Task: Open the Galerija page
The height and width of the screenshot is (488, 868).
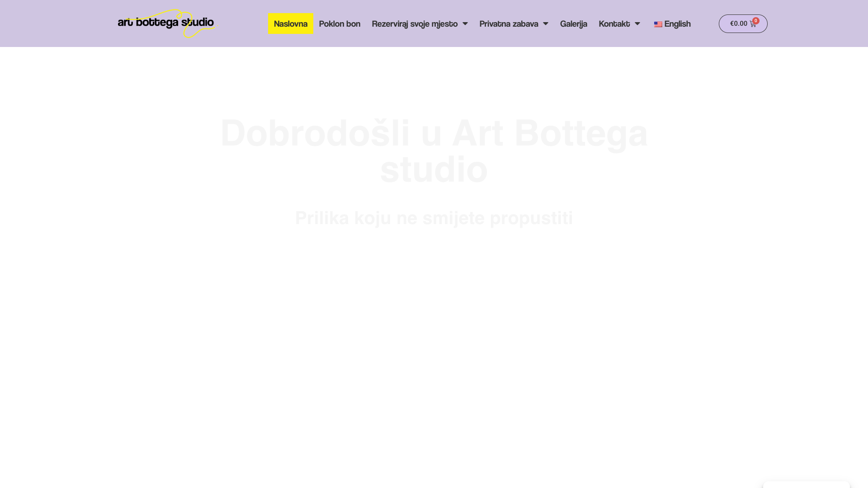Action: pyautogui.click(x=573, y=23)
